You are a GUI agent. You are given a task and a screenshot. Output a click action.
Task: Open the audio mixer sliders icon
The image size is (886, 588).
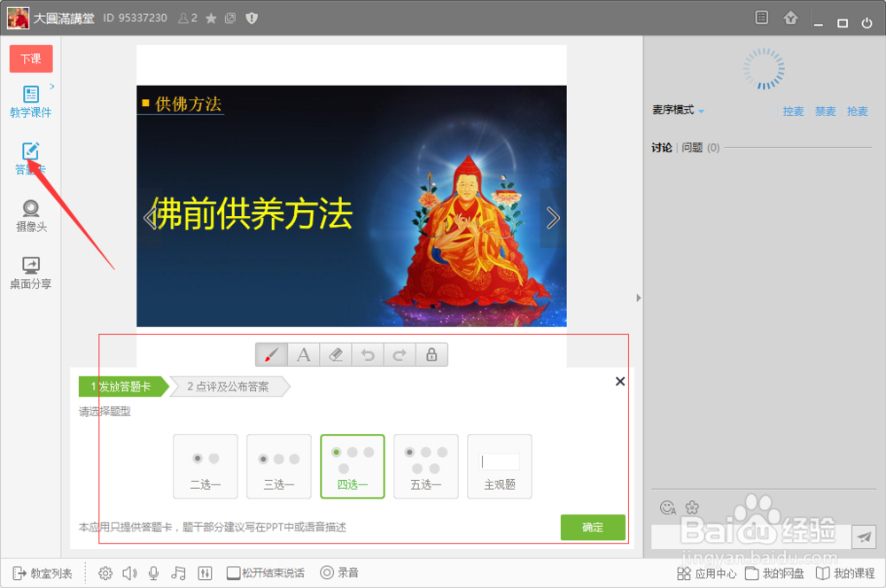click(x=205, y=573)
